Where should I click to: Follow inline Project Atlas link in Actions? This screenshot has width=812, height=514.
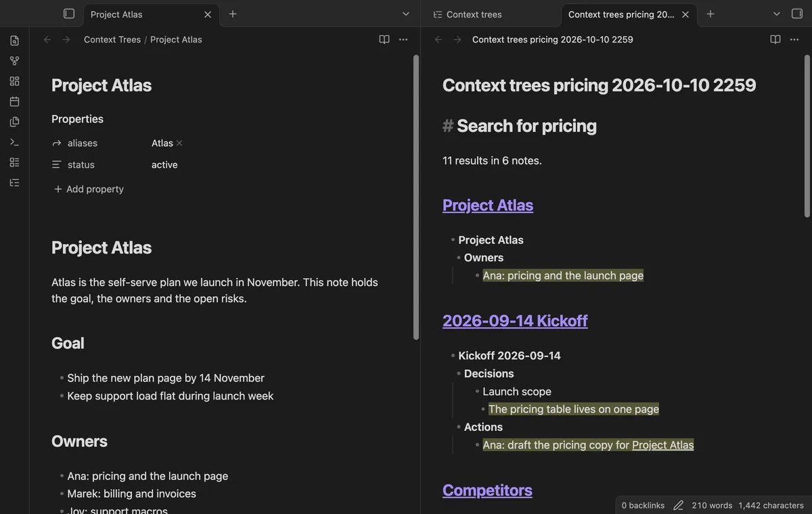click(x=663, y=445)
